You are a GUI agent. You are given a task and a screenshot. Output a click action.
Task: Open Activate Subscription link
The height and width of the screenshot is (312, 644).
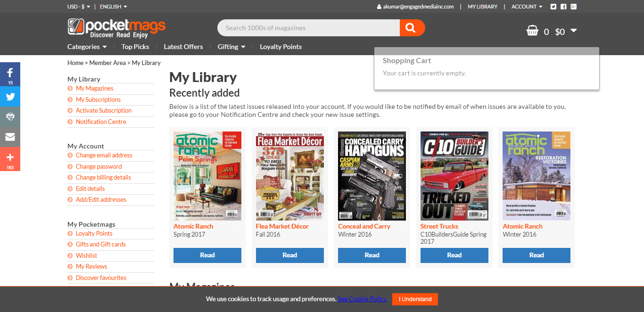[104, 110]
